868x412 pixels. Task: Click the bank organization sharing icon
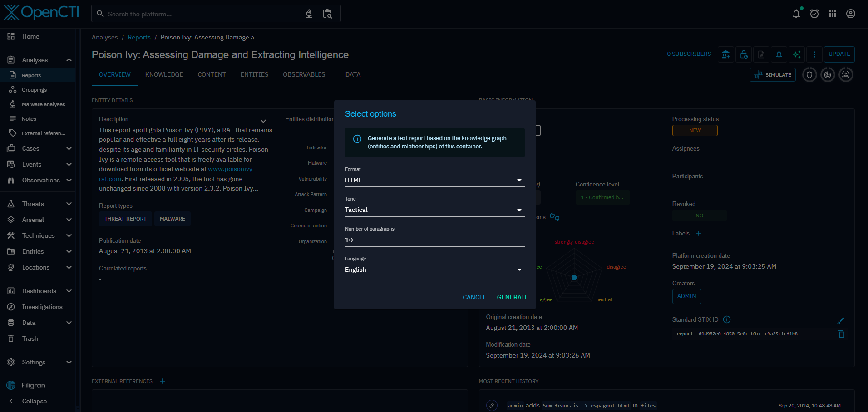tap(726, 54)
